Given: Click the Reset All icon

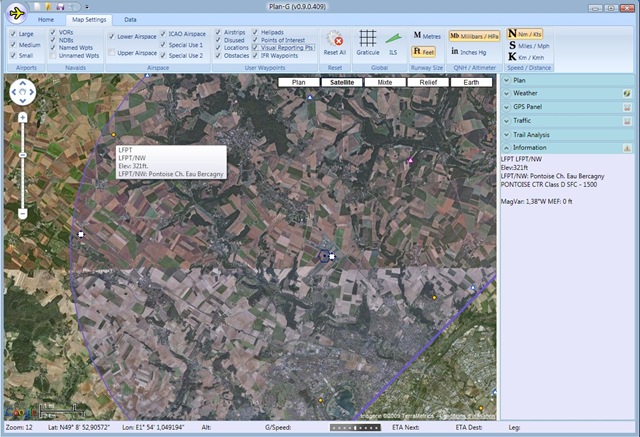Looking at the screenshot, I should coord(335,39).
